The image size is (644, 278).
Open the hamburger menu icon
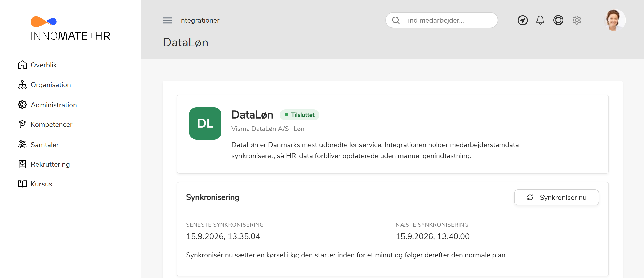167,20
